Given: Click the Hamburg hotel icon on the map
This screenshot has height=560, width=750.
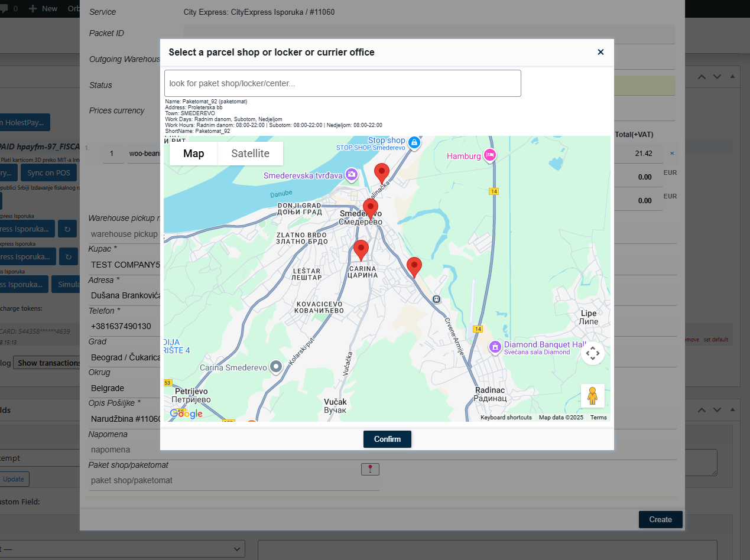Looking at the screenshot, I should (489, 155).
